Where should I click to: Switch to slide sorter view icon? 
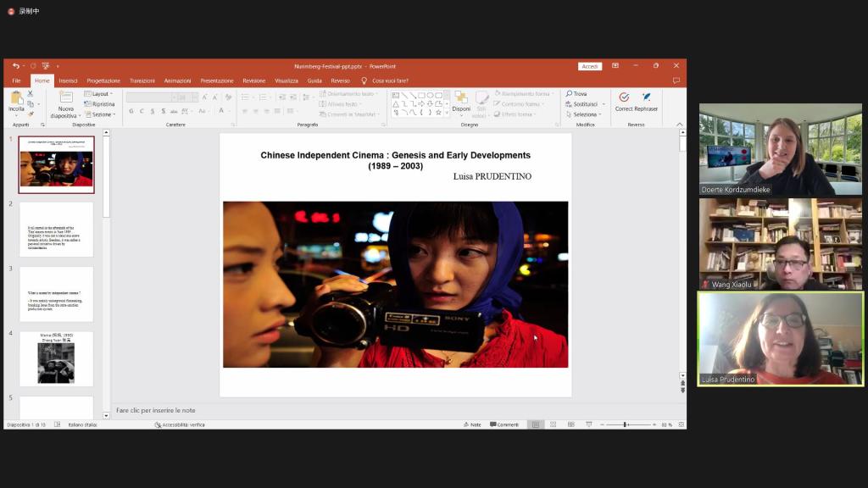[553, 425]
